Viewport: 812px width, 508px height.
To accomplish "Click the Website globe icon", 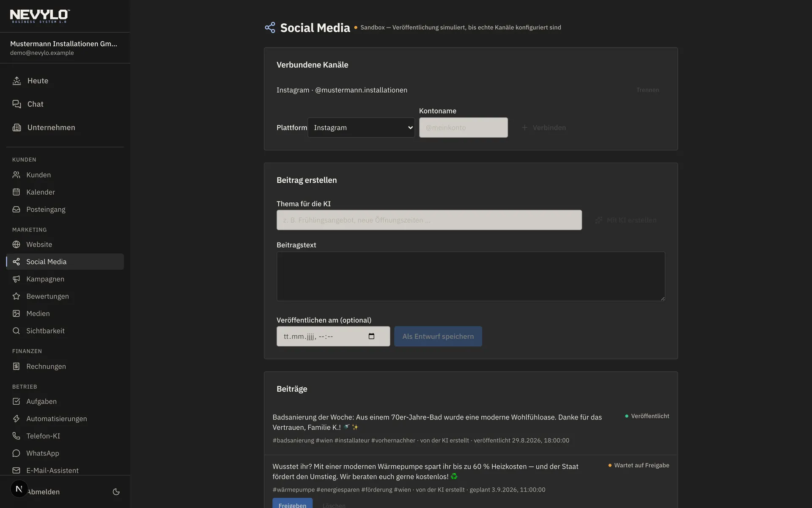I will [16, 244].
